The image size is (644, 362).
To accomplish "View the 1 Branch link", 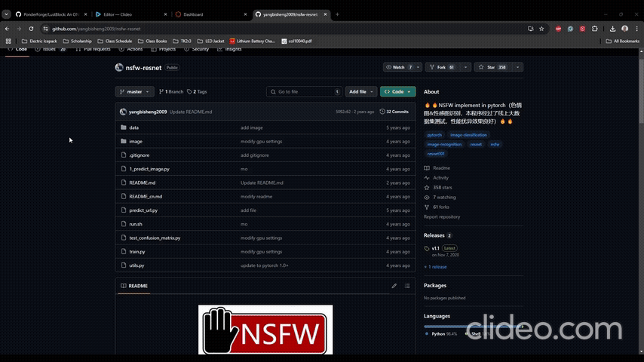I will (171, 91).
